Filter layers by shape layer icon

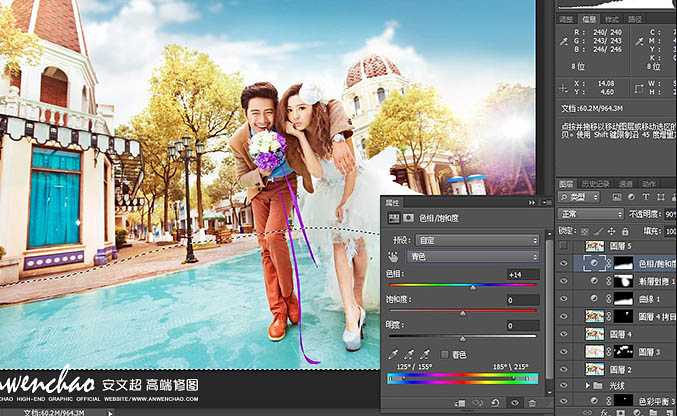pyautogui.click(x=661, y=197)
